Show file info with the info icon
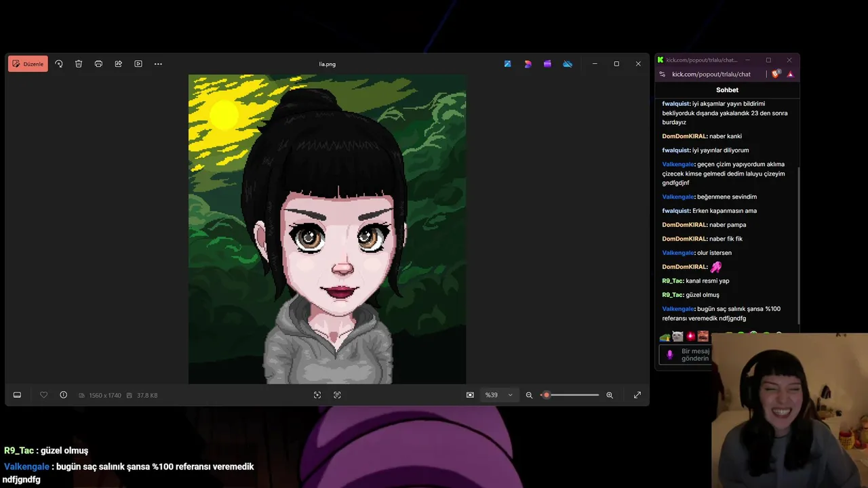The height and width of the screenshot is (488, 868). tap(63, 395)
